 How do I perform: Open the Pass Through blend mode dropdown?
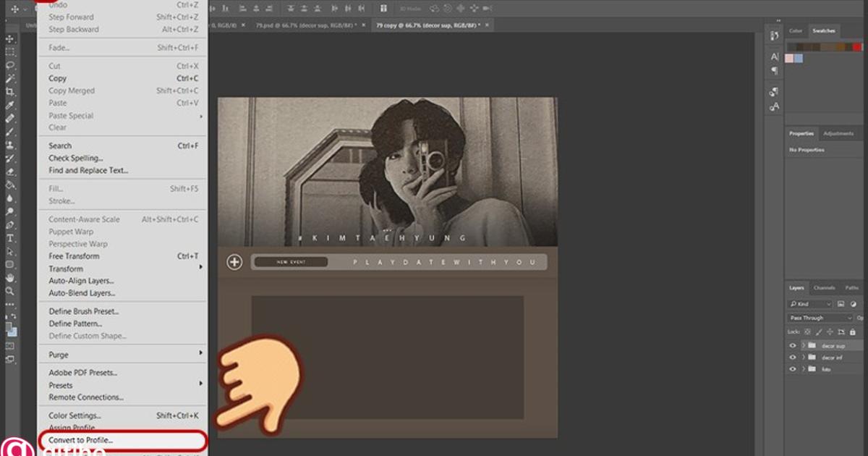click(x=820, y=318)
